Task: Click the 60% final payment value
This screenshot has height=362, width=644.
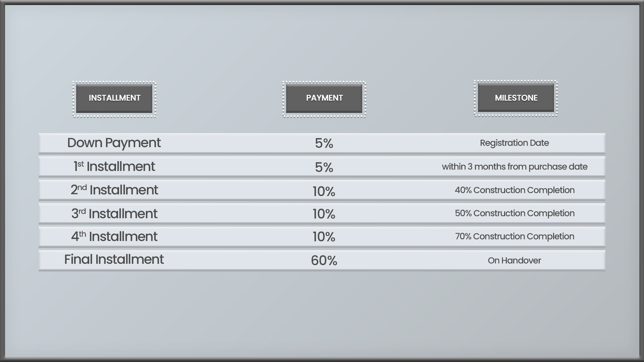Action: pyautogui.click(x=324, y=260)
